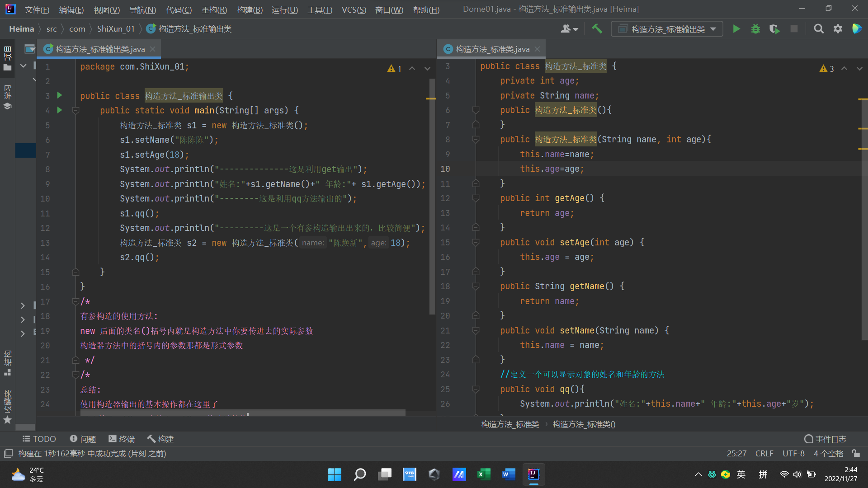
Task: Open IDE settings gear icon
Action: [x=838, y=29]
